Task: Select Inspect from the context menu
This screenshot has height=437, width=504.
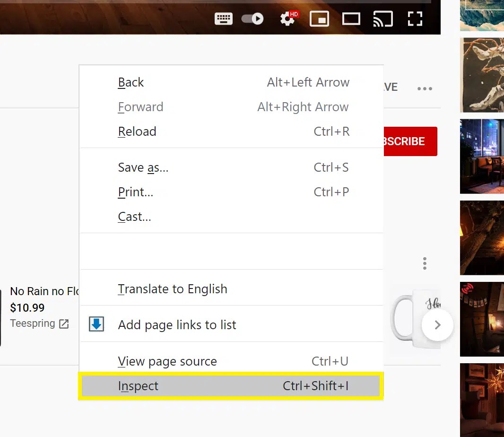Action: pos(138,386)
